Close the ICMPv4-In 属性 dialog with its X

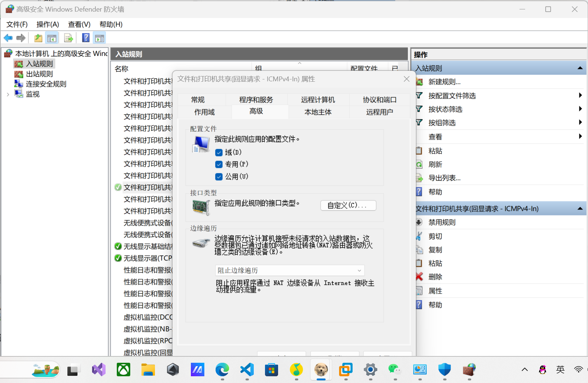[x=407, y=79]
